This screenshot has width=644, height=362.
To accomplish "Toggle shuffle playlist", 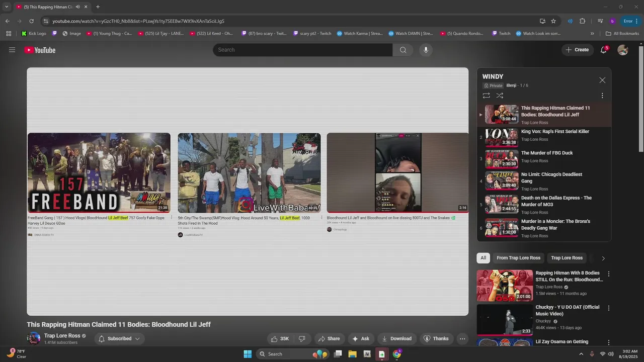I will [500, 96].
